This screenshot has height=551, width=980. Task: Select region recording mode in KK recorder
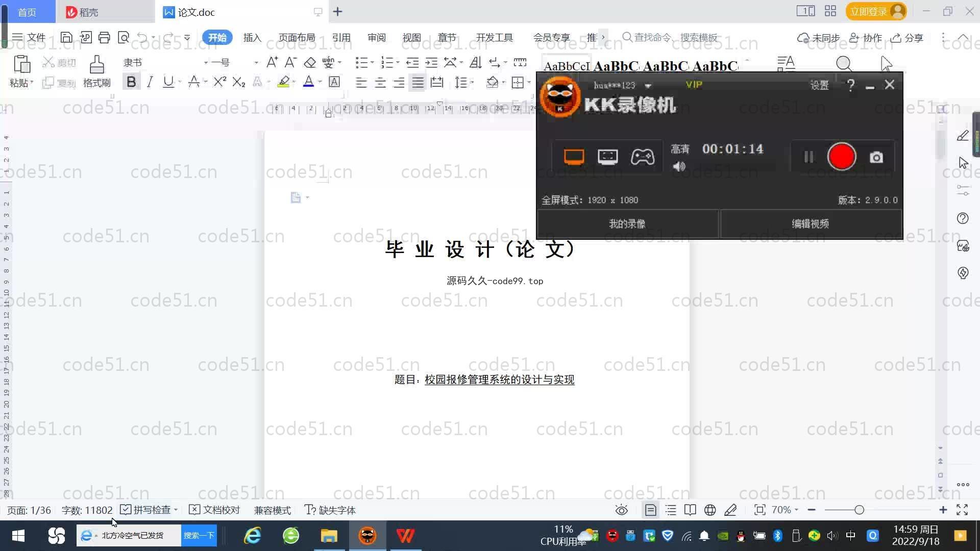coord(608,157)
